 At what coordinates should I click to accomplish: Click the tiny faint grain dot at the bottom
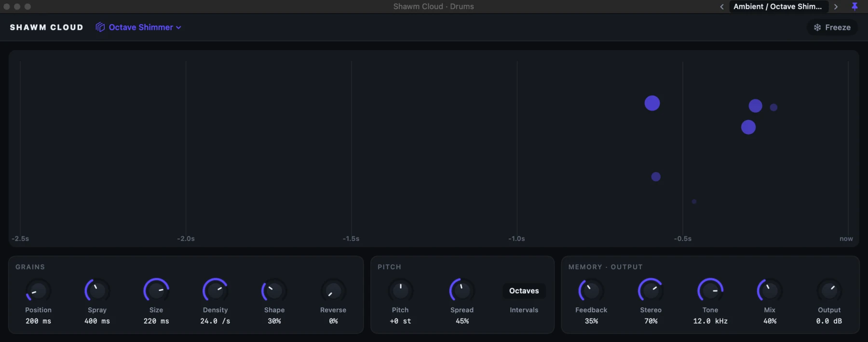click(694, 201)
